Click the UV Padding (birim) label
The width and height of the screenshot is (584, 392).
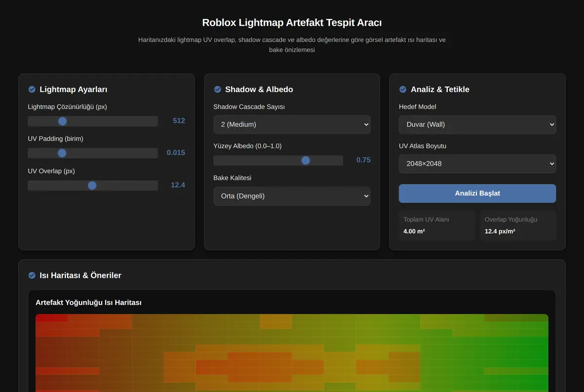click(55, 139)
